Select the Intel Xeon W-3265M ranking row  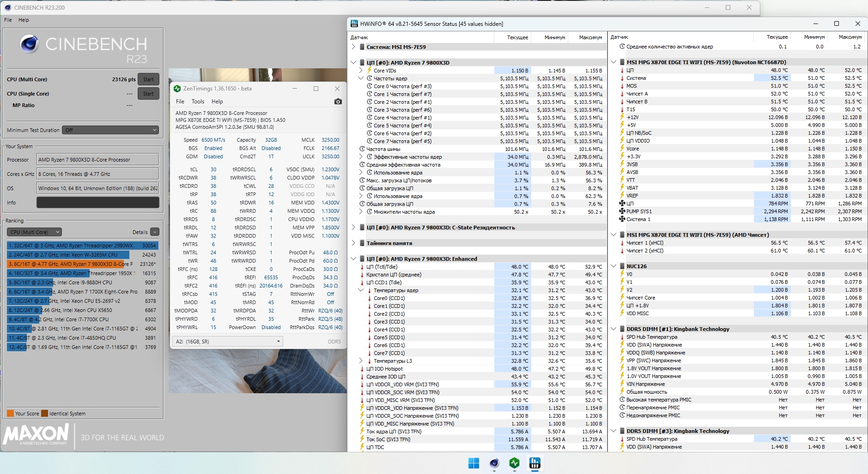(x=83, y=255)
